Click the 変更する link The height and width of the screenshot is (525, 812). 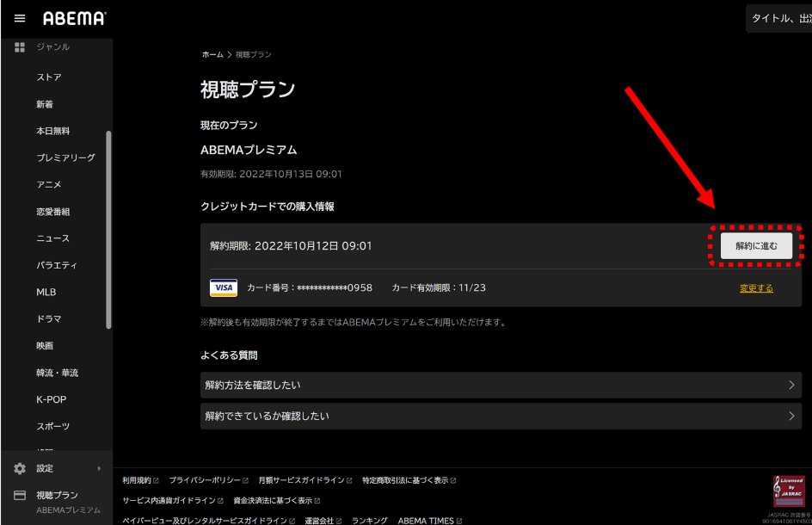click(x=756, y=288)
